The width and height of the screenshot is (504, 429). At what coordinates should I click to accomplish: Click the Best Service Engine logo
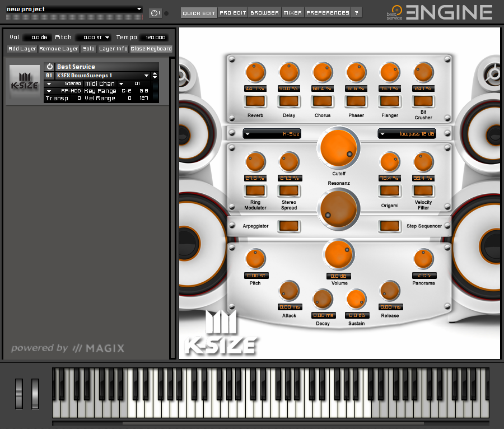[440, 12]
